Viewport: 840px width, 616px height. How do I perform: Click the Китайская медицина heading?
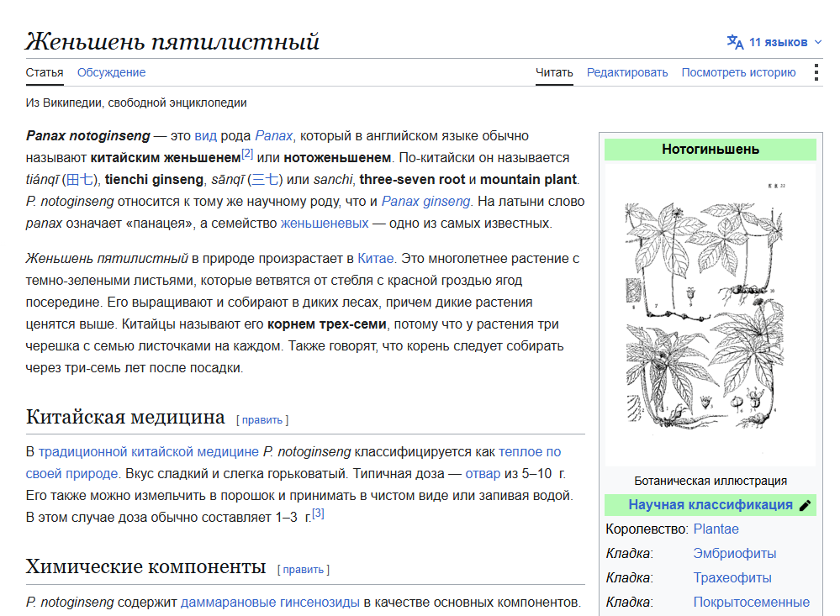point(125,417)
